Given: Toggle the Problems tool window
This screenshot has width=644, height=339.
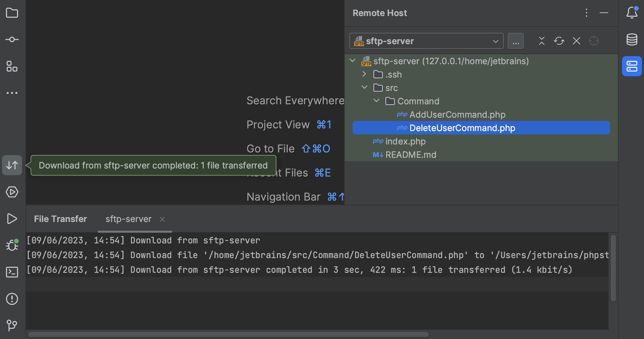Looking at the screenshot, I should (x=12, y=299).
